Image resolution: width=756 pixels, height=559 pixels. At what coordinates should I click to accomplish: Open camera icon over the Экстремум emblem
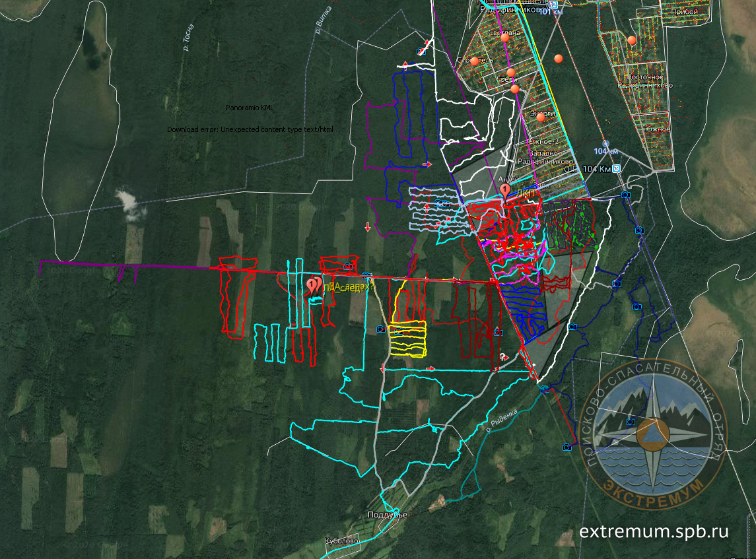tap(630, 422)
